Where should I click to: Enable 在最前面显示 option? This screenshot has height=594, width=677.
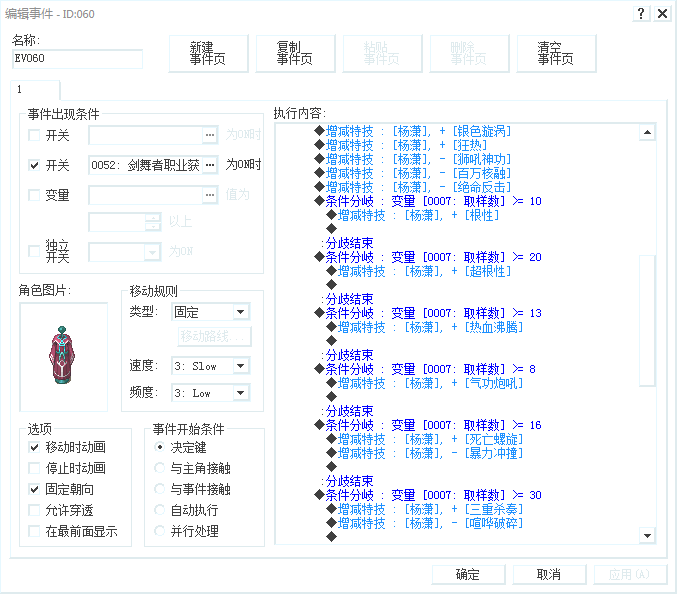pos(34,531)
